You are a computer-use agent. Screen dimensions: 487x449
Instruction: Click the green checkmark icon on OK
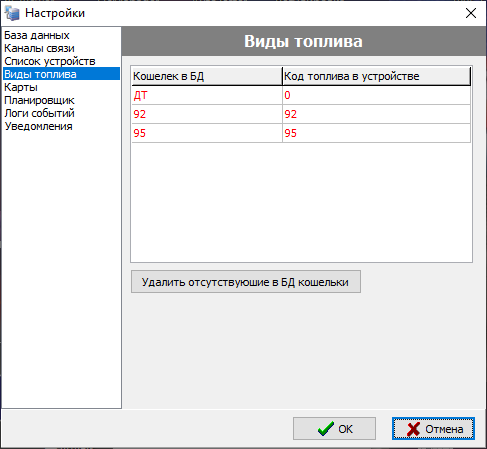click(325, 429)
